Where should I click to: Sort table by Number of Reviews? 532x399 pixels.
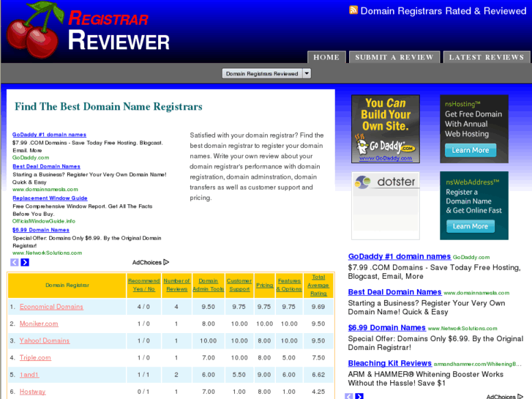pos(176,285)
